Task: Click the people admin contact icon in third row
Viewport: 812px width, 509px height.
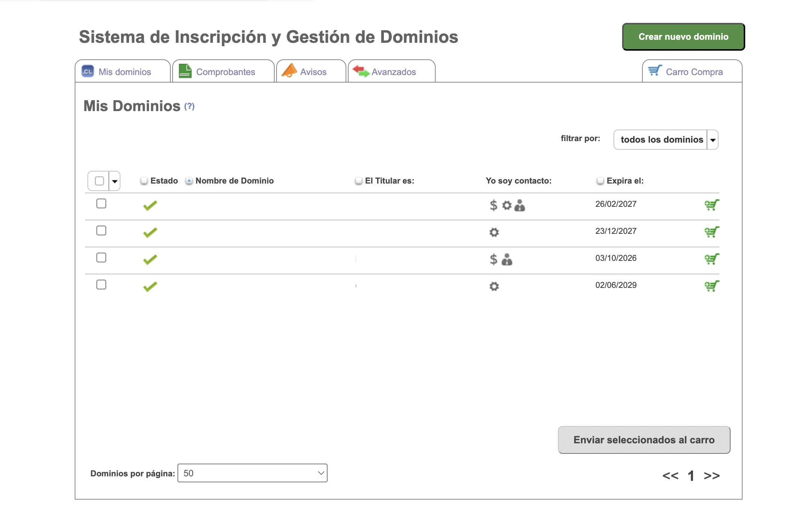Action: click(x=507, y=259)
